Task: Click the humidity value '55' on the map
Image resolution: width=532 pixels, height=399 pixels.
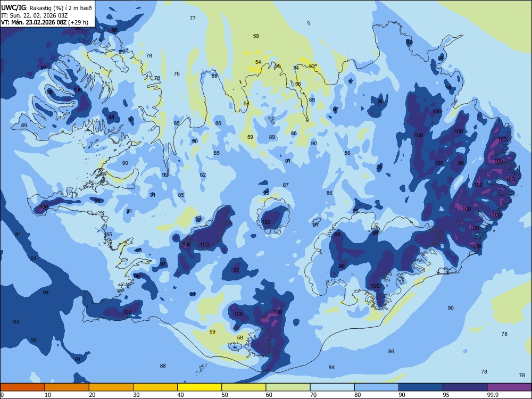Action: pos(278,66)
